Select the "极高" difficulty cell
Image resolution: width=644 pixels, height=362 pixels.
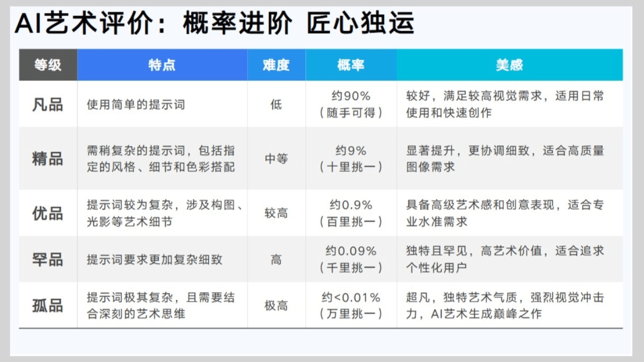[276, 306]
